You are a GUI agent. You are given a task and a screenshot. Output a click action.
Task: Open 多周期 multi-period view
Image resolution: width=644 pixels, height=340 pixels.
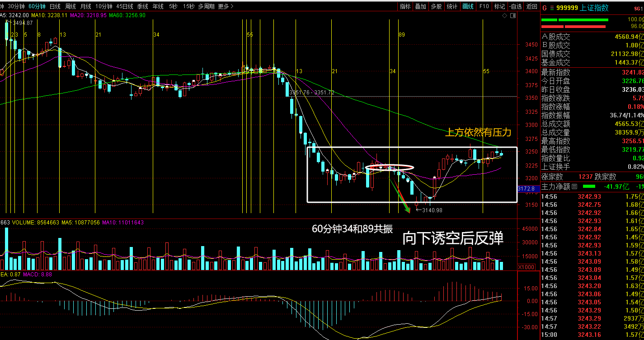coord(207,6)
